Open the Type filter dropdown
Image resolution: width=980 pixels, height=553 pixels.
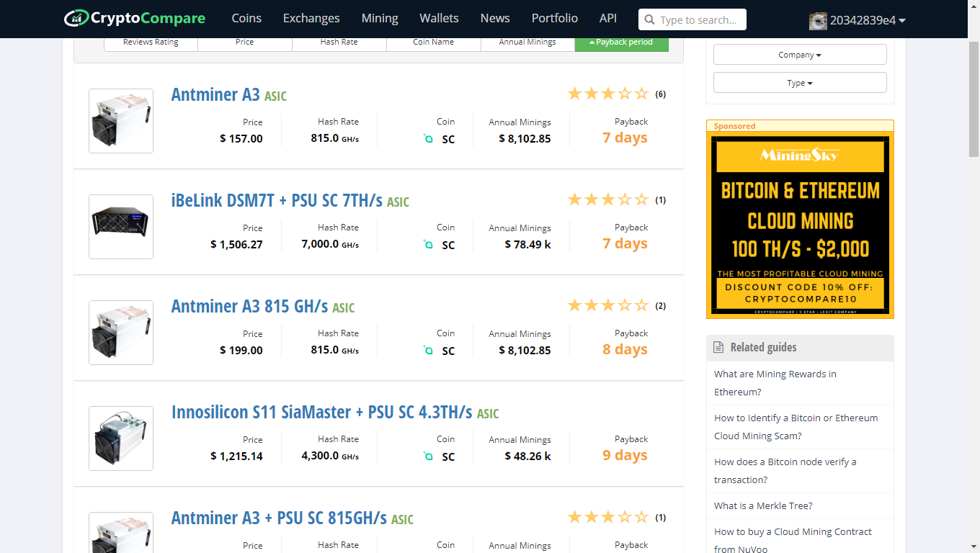point(799,82)
